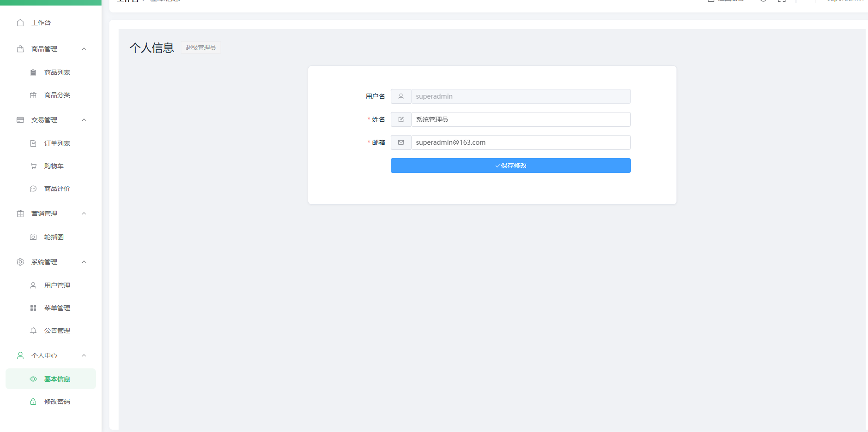Go to 用户管理 page
The width and height of the screenshot is (868, 432).
point(57,285)
